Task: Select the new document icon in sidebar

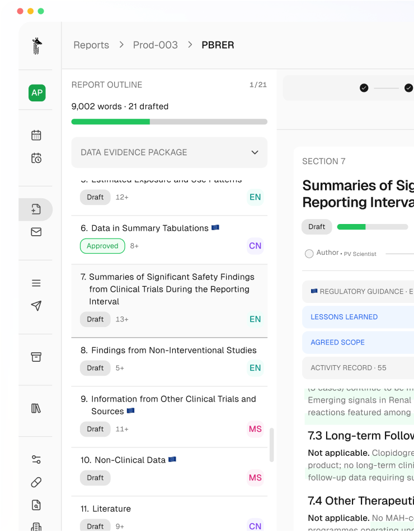Action: (36, 209)
